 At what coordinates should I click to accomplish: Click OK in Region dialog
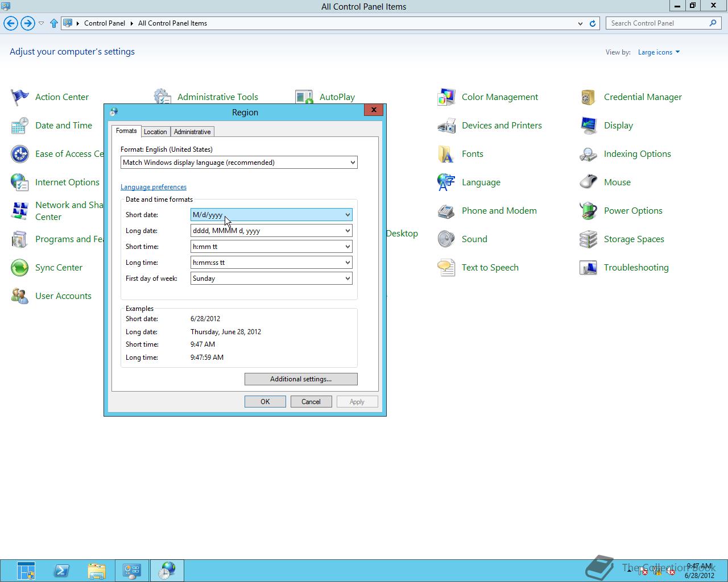(x=265, y=402)
